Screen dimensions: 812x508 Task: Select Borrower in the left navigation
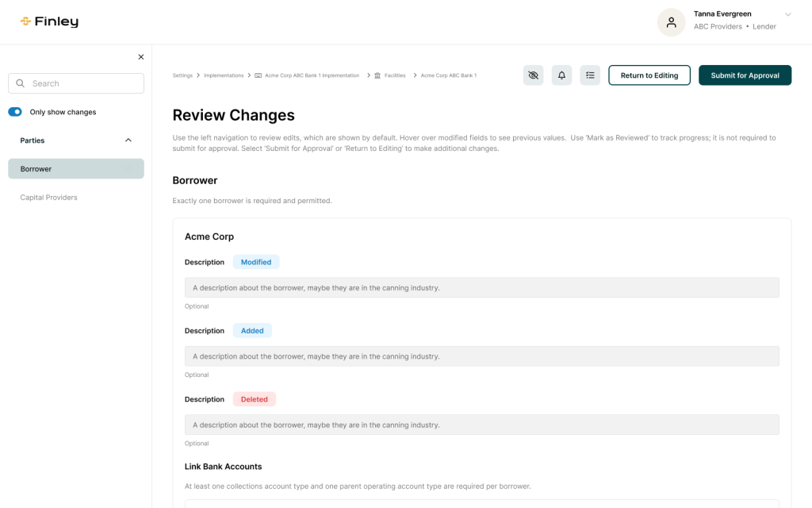36,169
